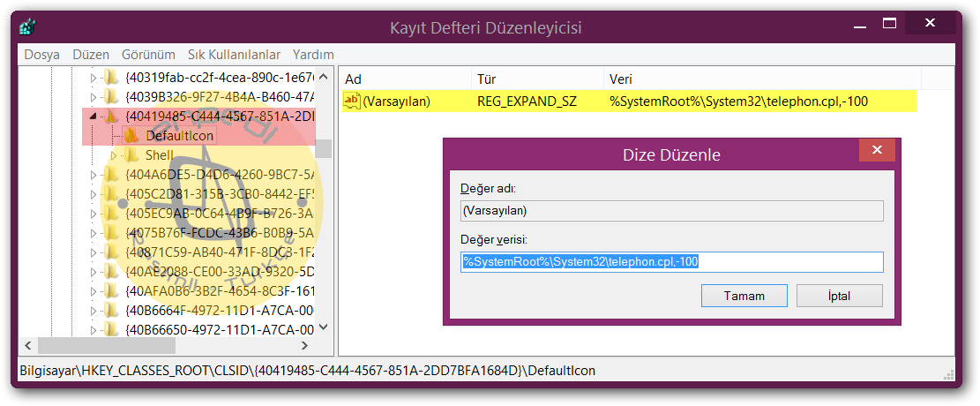
Task: Select the Shell tree item label
Action: point(160,155)
